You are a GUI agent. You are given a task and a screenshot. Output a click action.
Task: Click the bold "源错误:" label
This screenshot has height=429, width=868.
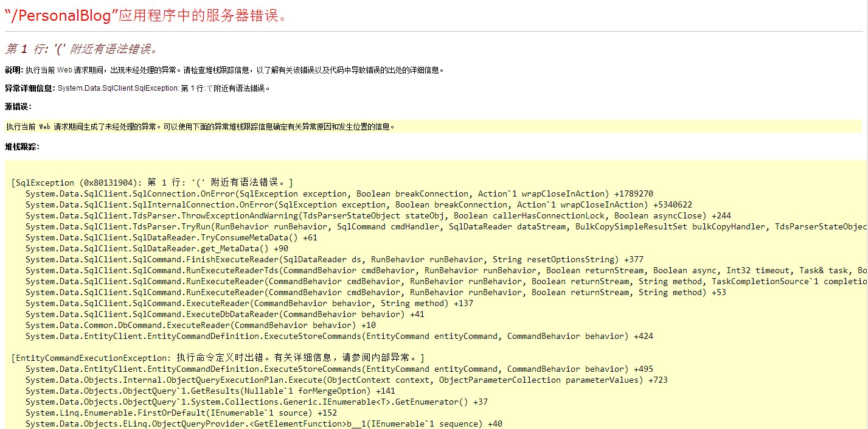coord(18,107)
